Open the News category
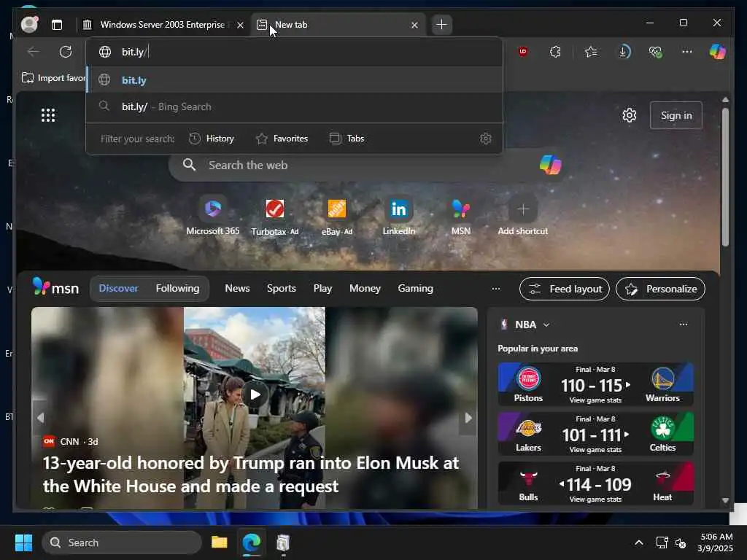 point(237,288)
